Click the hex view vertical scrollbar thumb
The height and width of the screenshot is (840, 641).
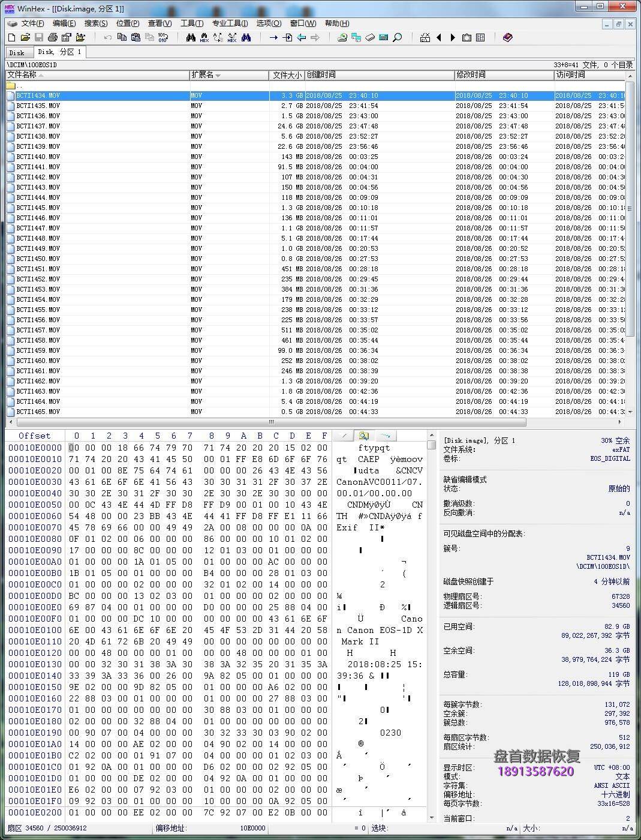[x=431, y=445]
